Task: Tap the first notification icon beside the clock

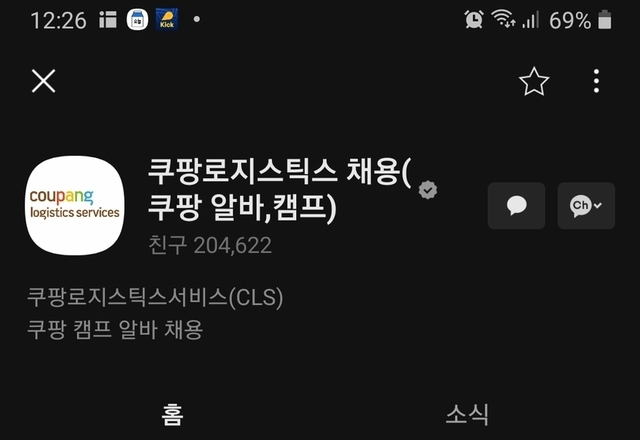Action: (x=108, y=20)
